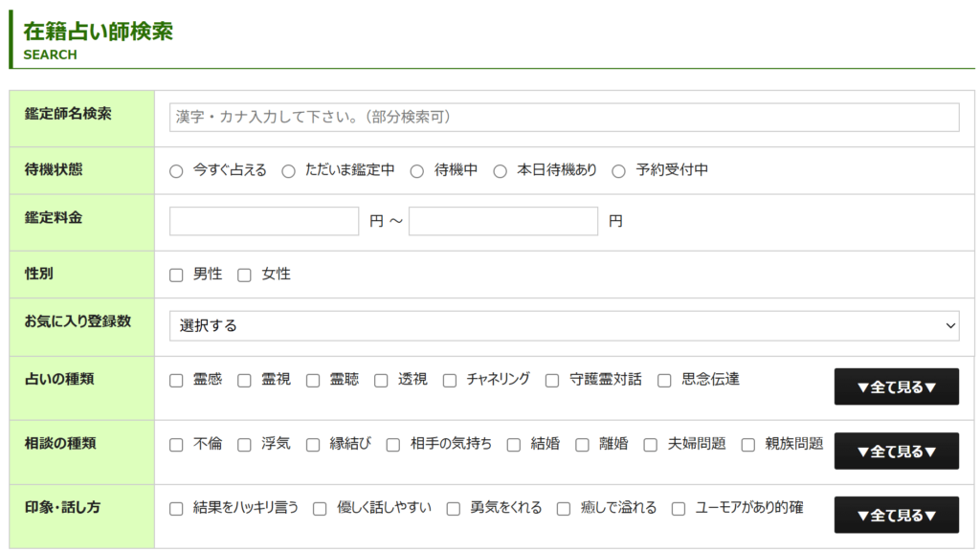
Task: Choose the ただいま鑑定中 status option
Action: point(289,170)
